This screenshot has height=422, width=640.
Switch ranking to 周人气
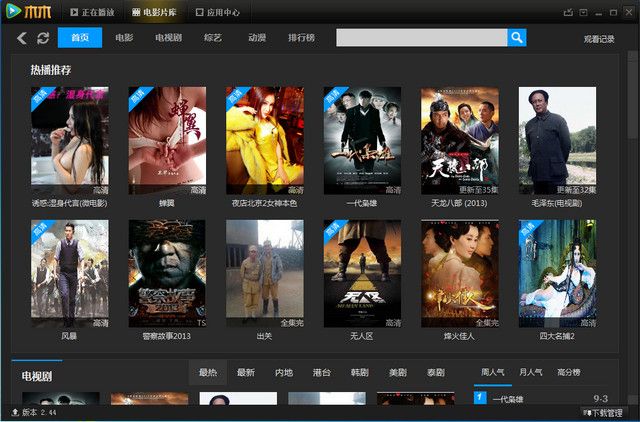[x=493, y=372]
